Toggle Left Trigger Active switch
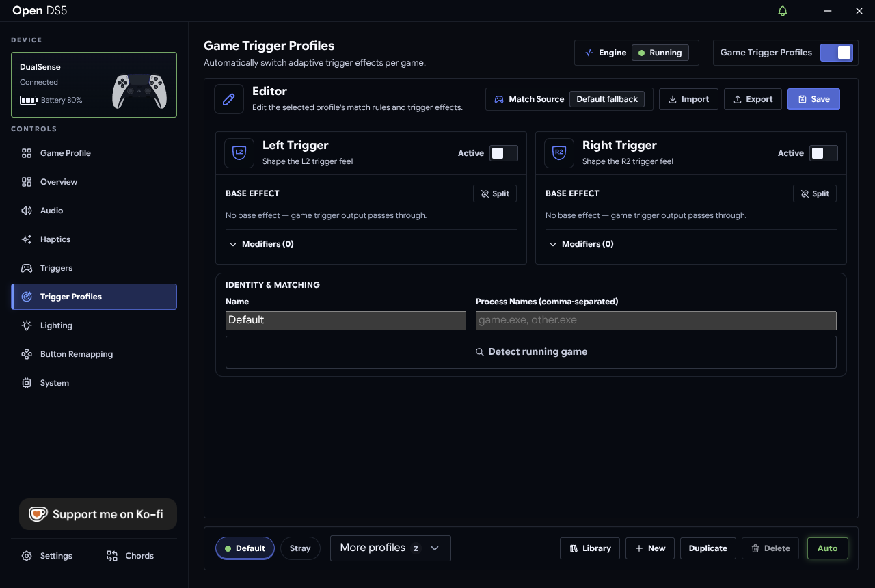Image resolution: width=875 pixels, height=588 pixels. point(504,153)
